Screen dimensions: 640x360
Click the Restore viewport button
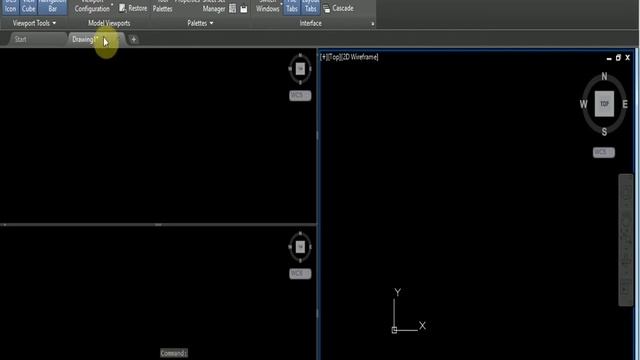[133, 8]
